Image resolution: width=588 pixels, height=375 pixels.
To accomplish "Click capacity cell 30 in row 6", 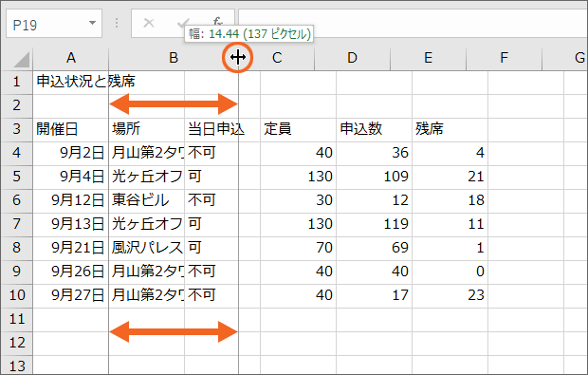I will (x=298, y=200).
